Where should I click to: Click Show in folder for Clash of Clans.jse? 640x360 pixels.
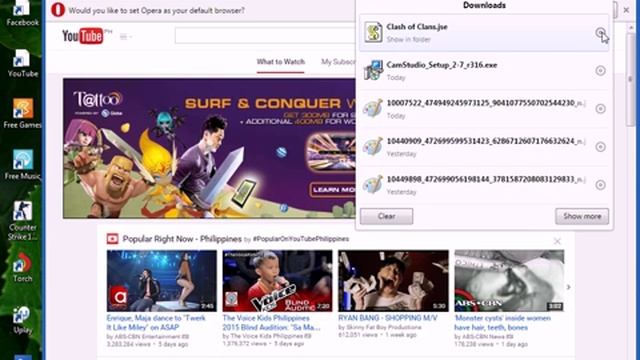point(409,40)
